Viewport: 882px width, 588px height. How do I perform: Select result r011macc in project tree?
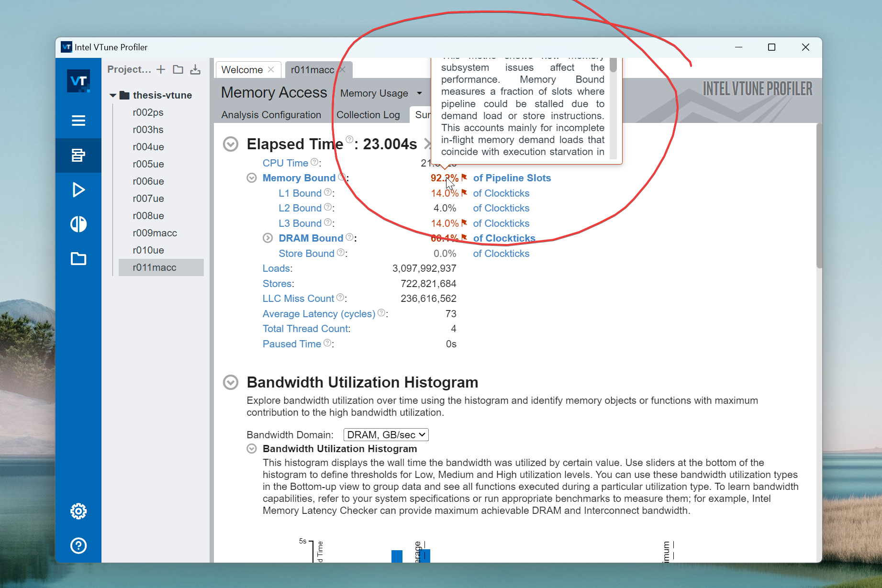(x=161, y=267)
